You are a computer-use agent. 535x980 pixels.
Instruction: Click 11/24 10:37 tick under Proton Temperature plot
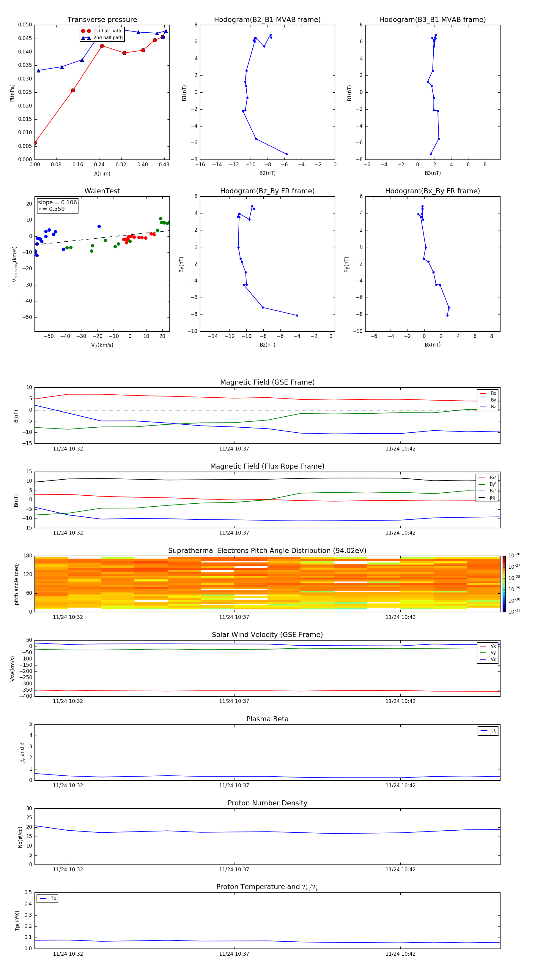click(x=234, y=954)
